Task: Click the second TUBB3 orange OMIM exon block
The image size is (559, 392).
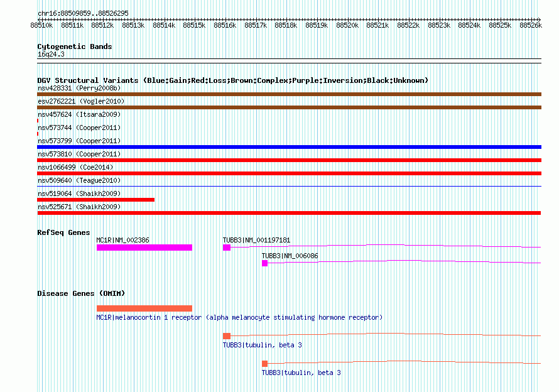Action: [264, 364]
